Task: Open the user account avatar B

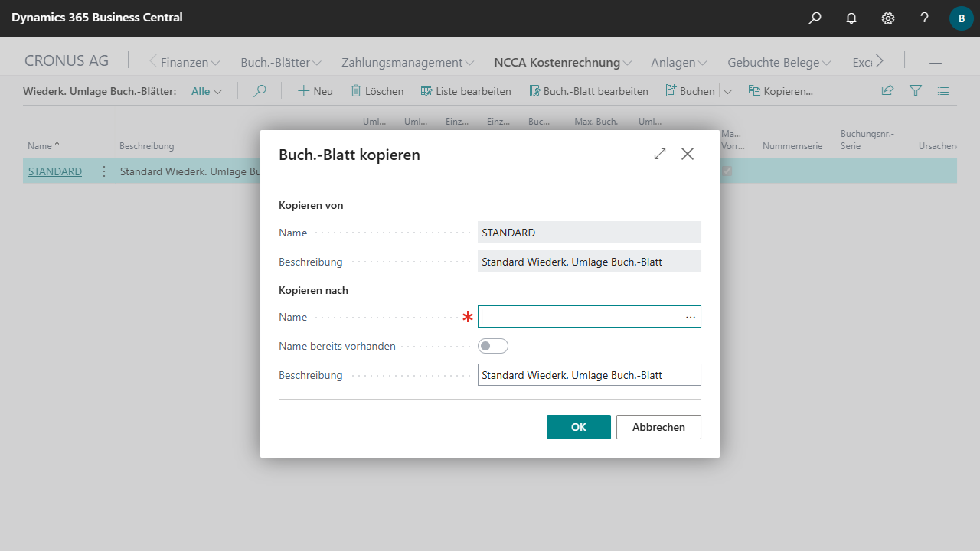Action: (961, 18)
